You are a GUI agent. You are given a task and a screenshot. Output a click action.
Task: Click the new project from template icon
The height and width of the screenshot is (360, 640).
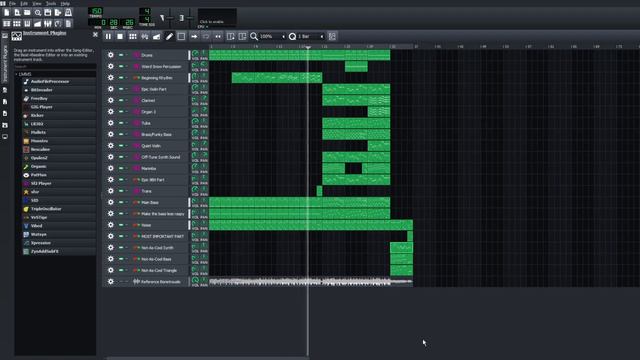17,13
